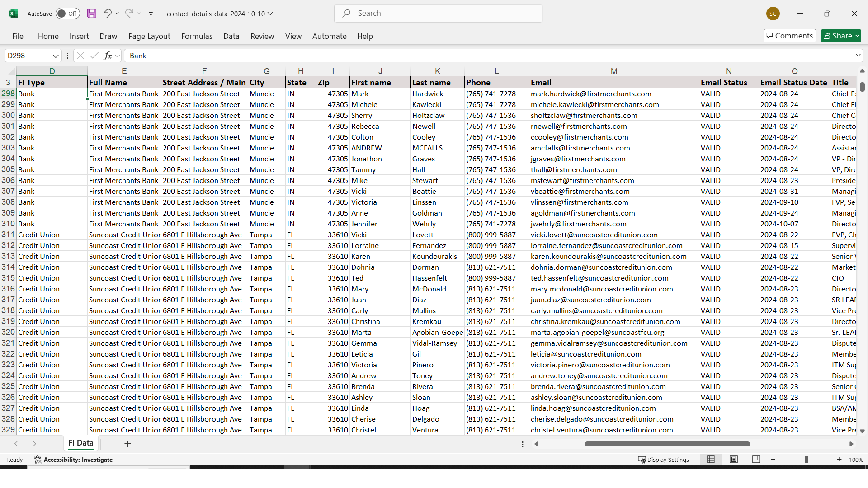Click Accessibility: Investigate in status bar
The width and height of the screenshot is (868, 488).
tap(73, 459)
